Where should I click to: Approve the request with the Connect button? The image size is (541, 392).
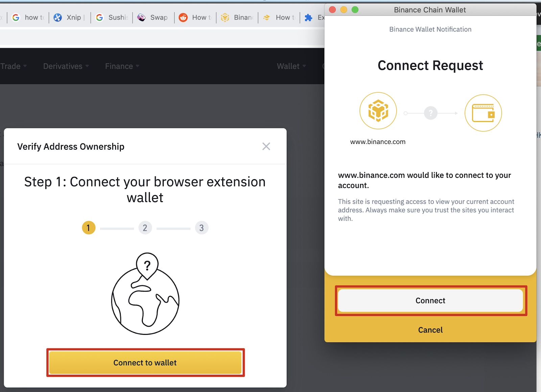pos(430,300)
